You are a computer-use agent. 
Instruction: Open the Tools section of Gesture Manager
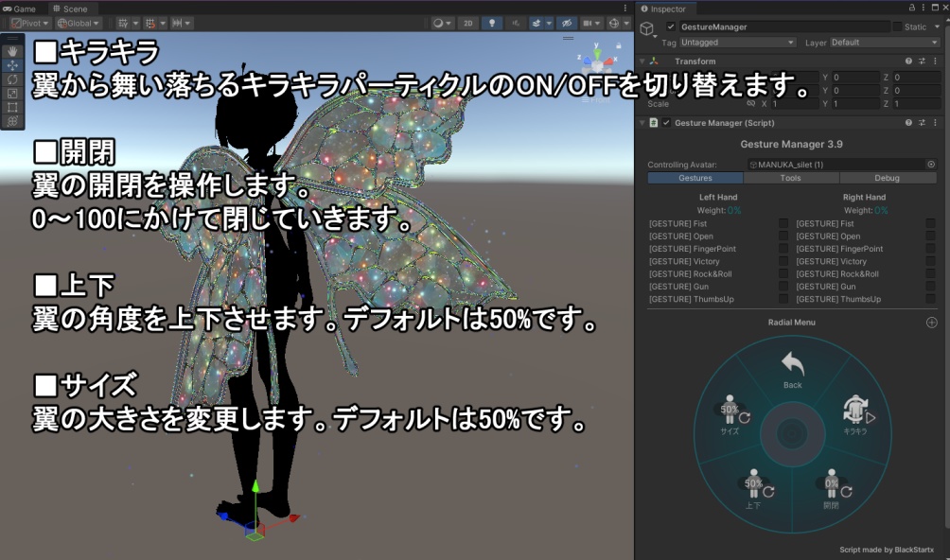[x=790, y=177]
